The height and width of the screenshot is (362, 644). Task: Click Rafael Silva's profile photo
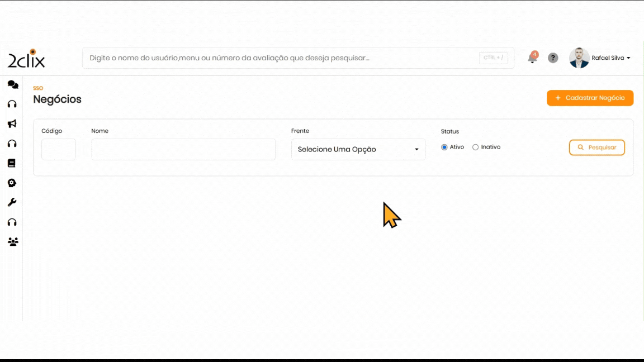coord(579,58)
